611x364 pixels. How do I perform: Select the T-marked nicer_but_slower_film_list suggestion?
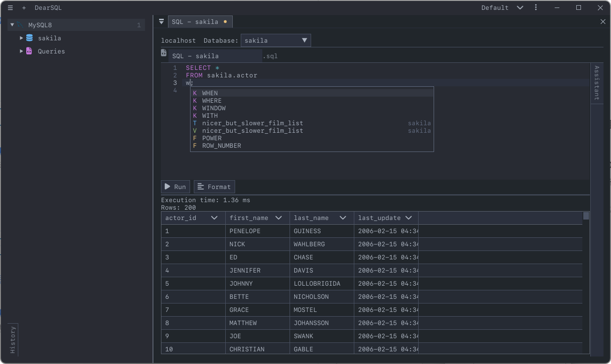(x=312, y=123)
